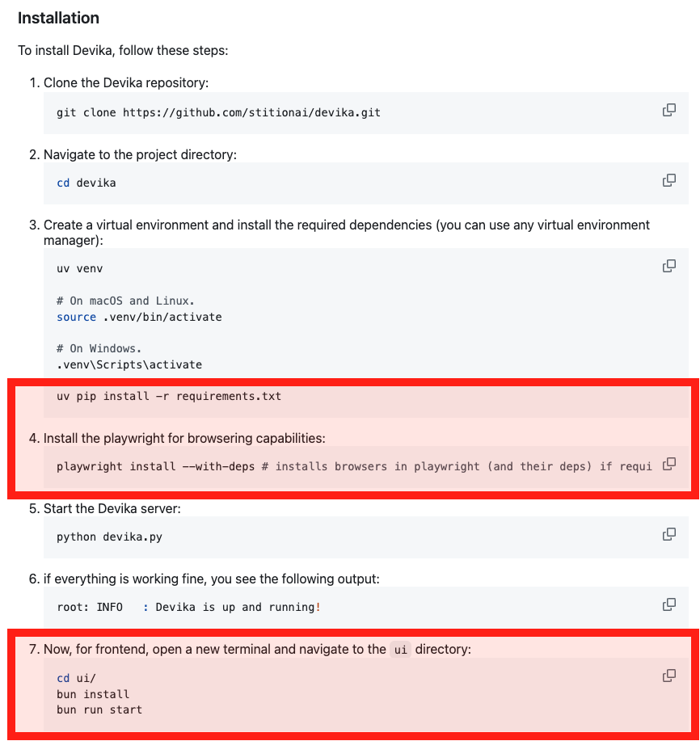Copy the 'python devika.py' command
Image resolution: width=700 pixels, height=741 pixels.
pos(669,534)
